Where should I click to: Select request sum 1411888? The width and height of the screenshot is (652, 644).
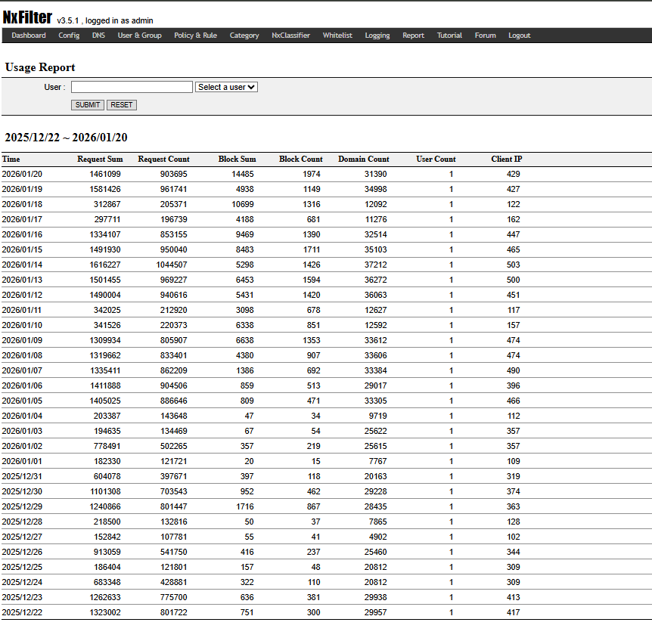click(x=105, y=385)
